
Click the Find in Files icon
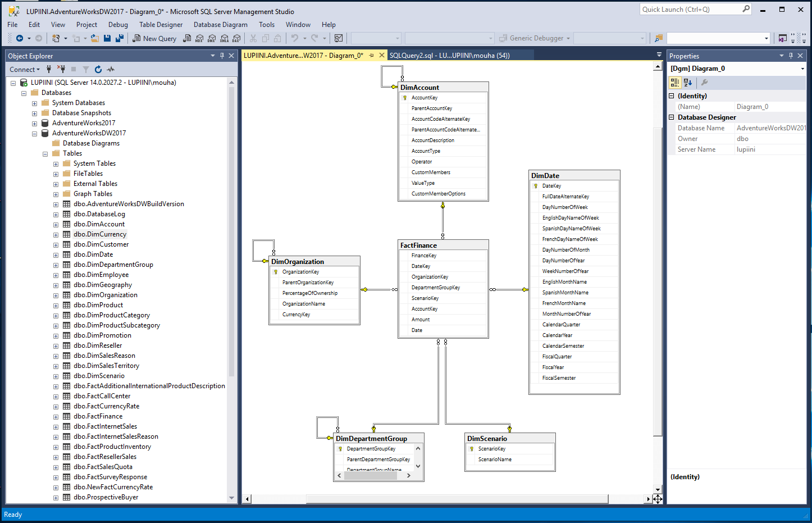coord(659,38)
